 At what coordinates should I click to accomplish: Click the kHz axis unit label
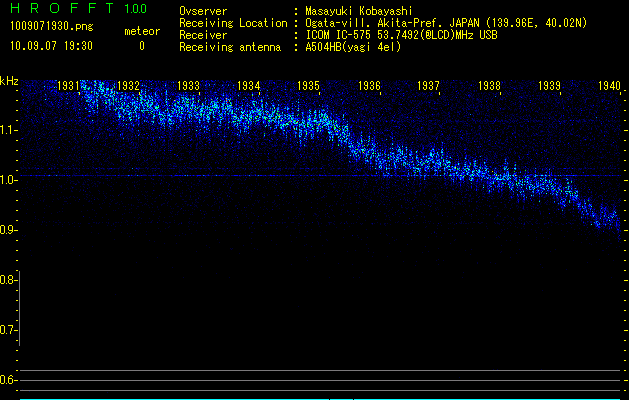point(9,80)
